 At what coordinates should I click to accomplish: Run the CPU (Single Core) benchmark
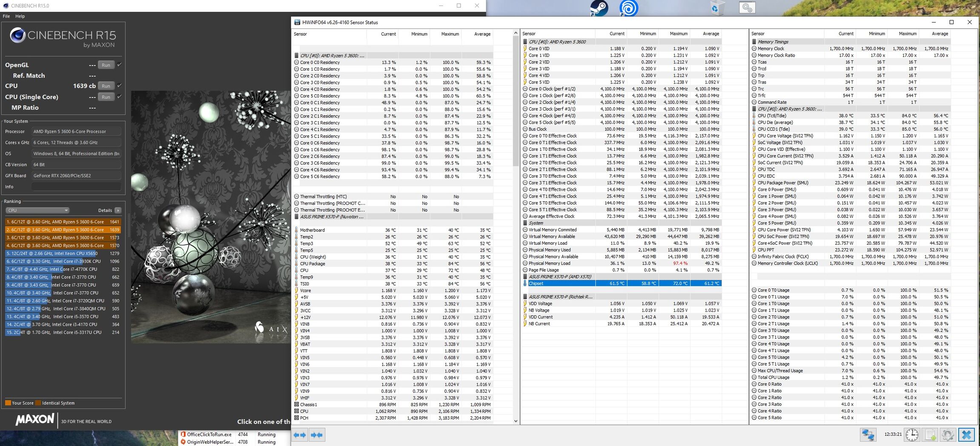[106, 97]
